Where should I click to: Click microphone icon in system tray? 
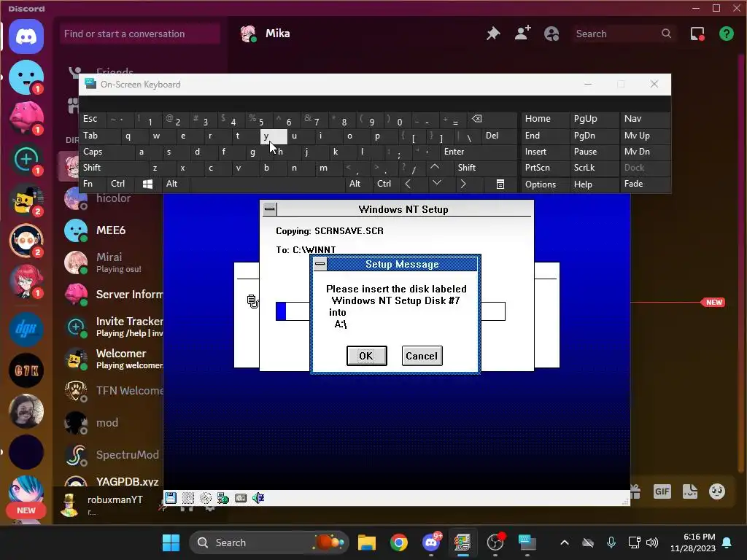[611, 542]
